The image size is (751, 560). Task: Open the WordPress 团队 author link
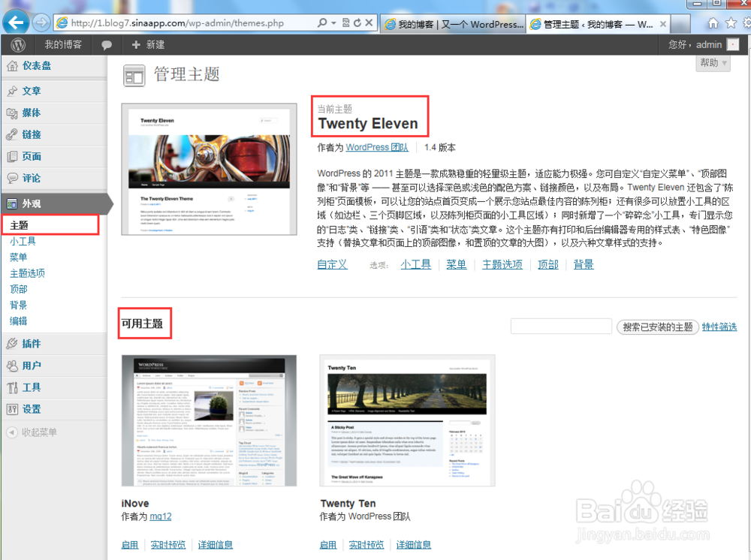[x=377, y=147]
